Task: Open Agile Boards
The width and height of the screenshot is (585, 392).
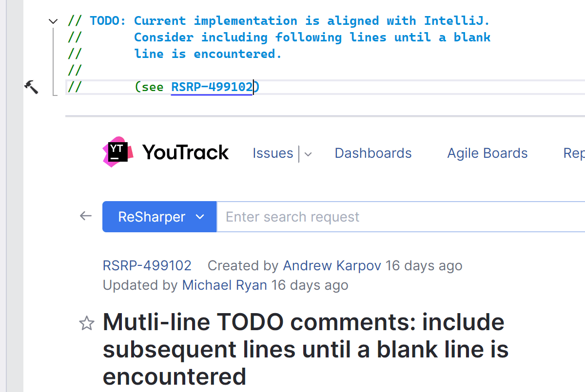Action: tap(487, 153)
